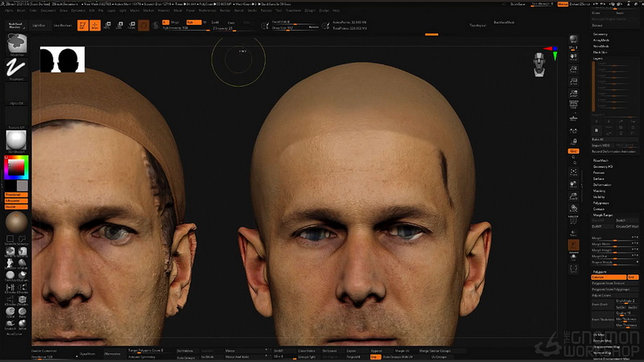Screen dimensions: 644x362
Task: Click the right shelf Rotate view icon
Action: [x=573, y=209]
